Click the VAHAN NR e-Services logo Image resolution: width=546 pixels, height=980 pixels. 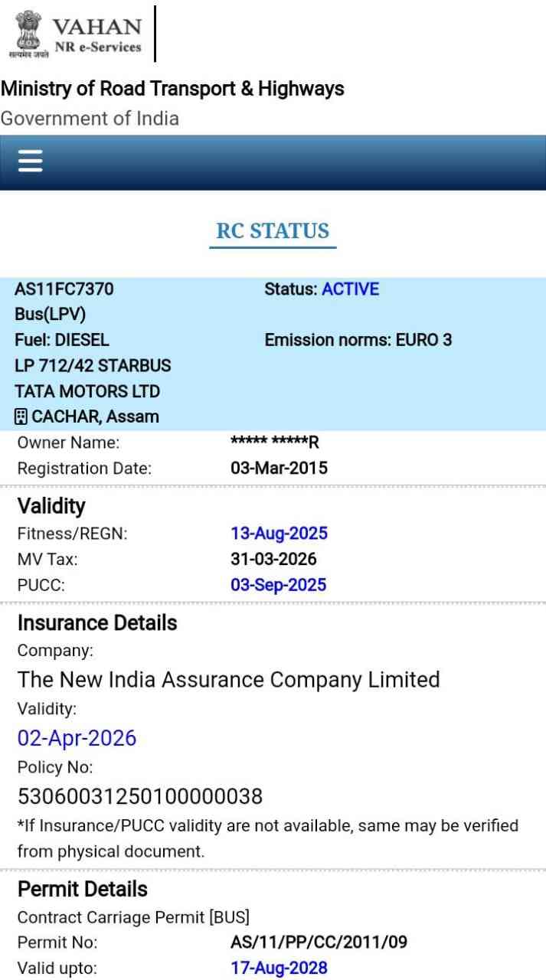[x=75, y=35]
